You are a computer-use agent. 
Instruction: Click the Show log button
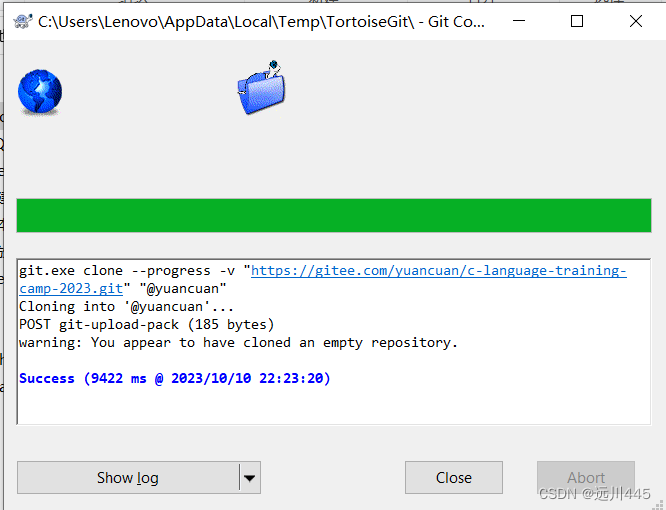128,478
